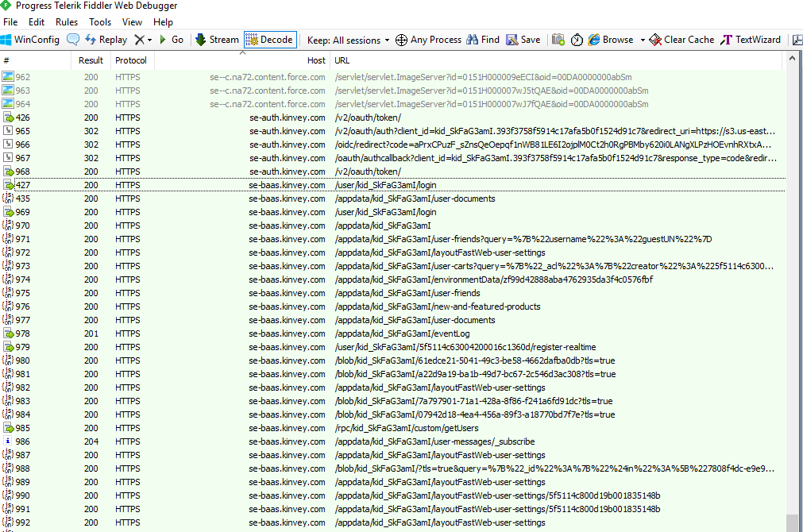
Task: Click the session list scrollbar thumb
Action: pos(793,522)
